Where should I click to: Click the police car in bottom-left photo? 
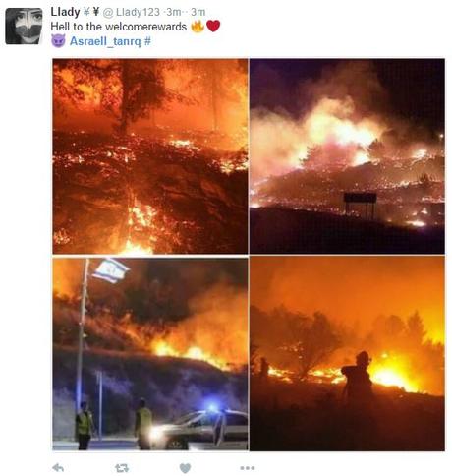[201, 429]
